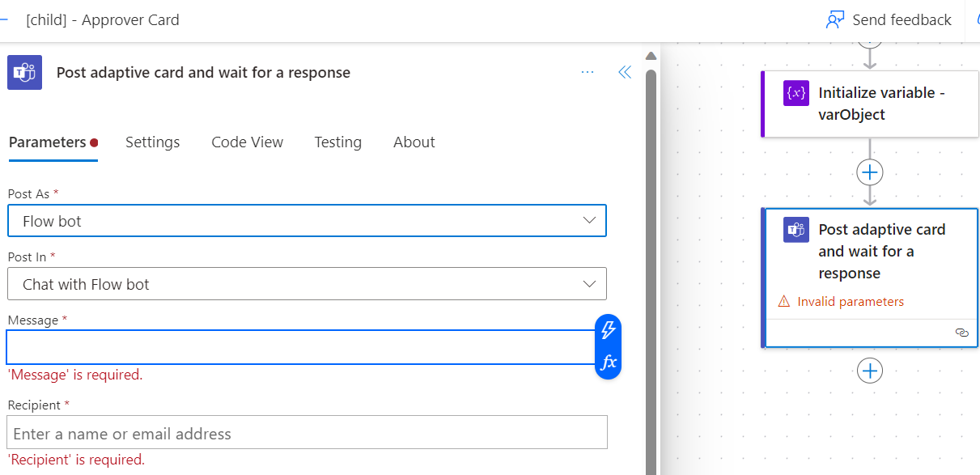Open the Post As dropdown
The image size is (980, 475).
307,220
